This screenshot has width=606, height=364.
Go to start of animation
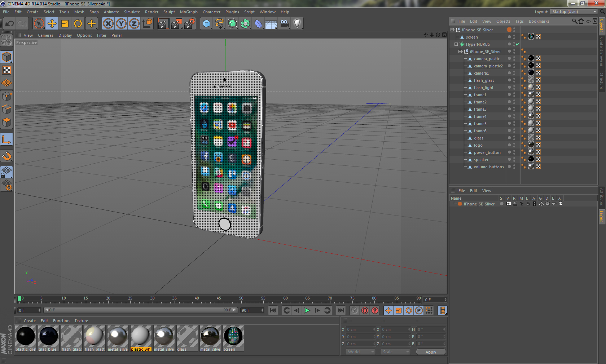273,310
